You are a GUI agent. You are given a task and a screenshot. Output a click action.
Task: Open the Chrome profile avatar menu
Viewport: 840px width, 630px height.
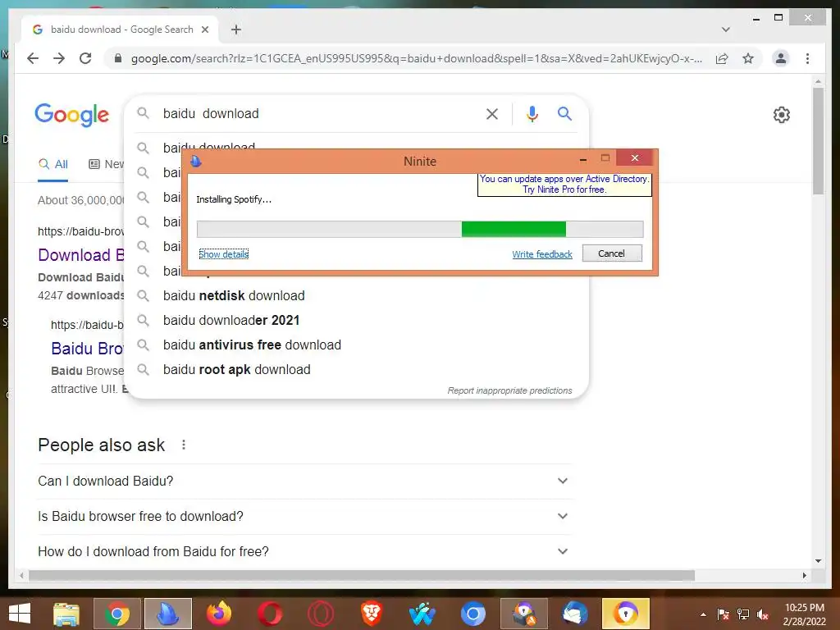pyautogui.click(x=781, y=58)
